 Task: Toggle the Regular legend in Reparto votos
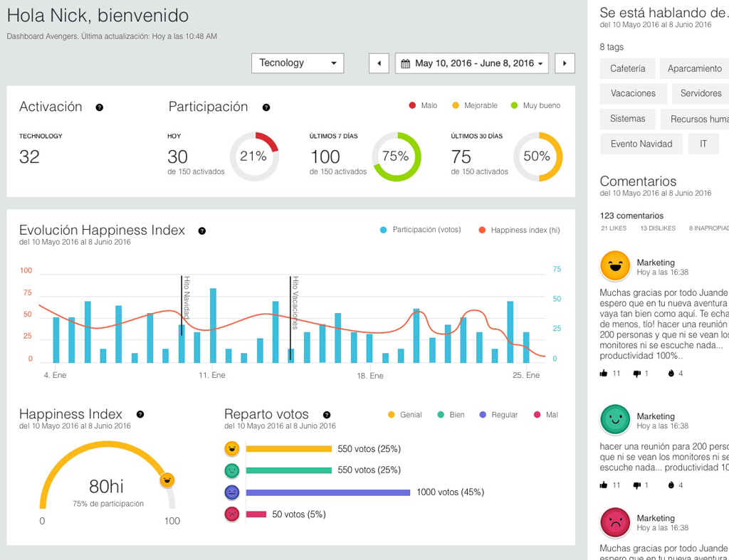498,415
